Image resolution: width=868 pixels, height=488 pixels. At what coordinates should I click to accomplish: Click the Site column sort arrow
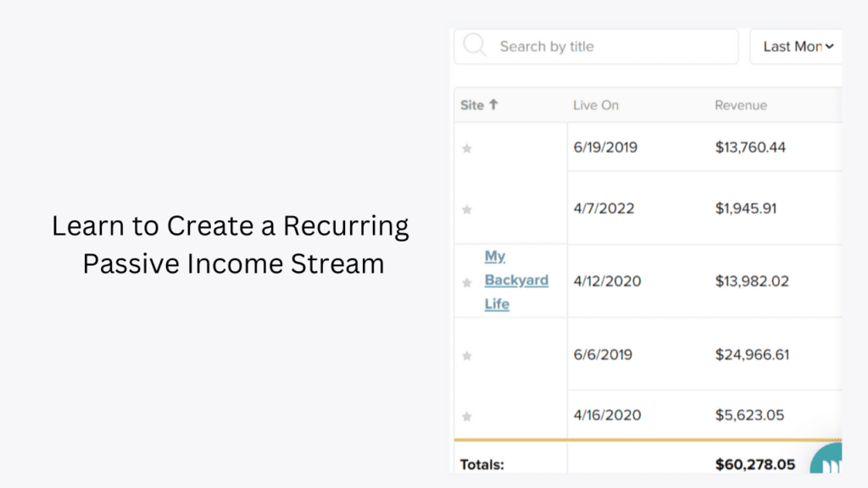[494, 104]
